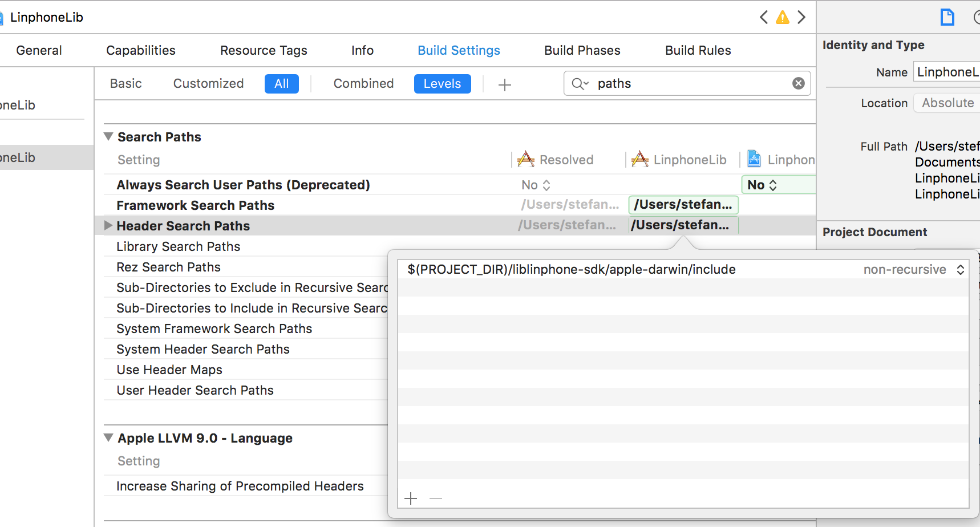Open the General tab
This screenshot has height=527, width=980.
[39, 50]
